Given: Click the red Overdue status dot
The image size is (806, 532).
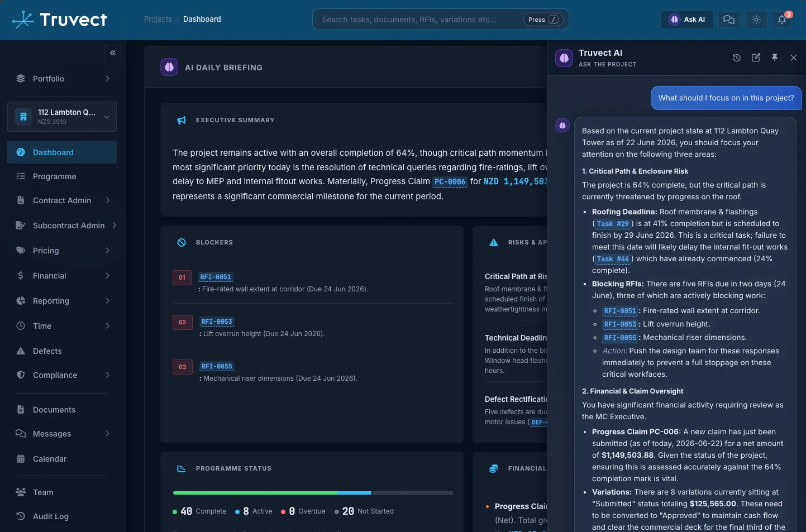Looking at the screenshot, I should pyautogui.click(x=283, y=511).
